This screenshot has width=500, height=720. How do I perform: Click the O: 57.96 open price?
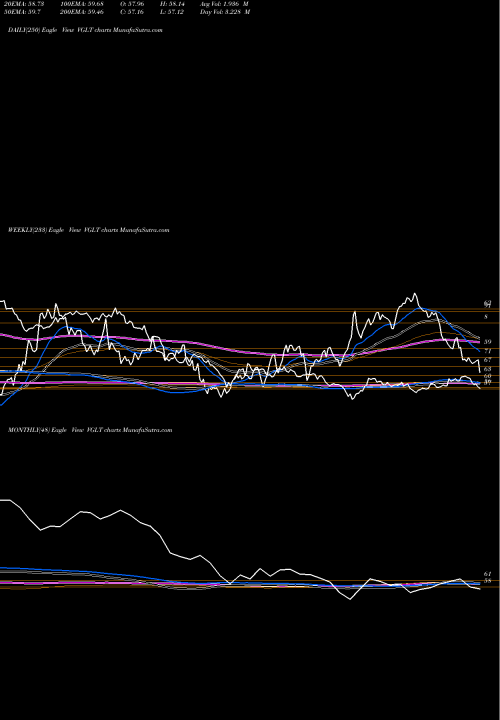(132, 4)
